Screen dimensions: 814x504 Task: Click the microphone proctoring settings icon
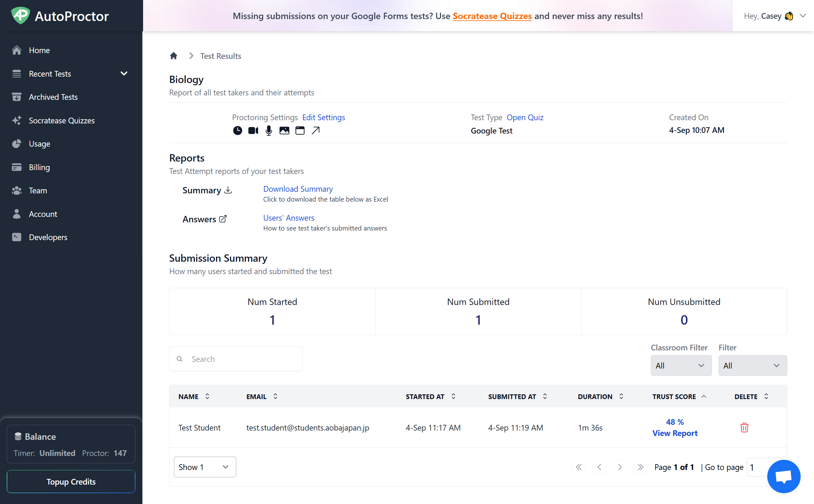pyautogui.click(x=269, y=131)
